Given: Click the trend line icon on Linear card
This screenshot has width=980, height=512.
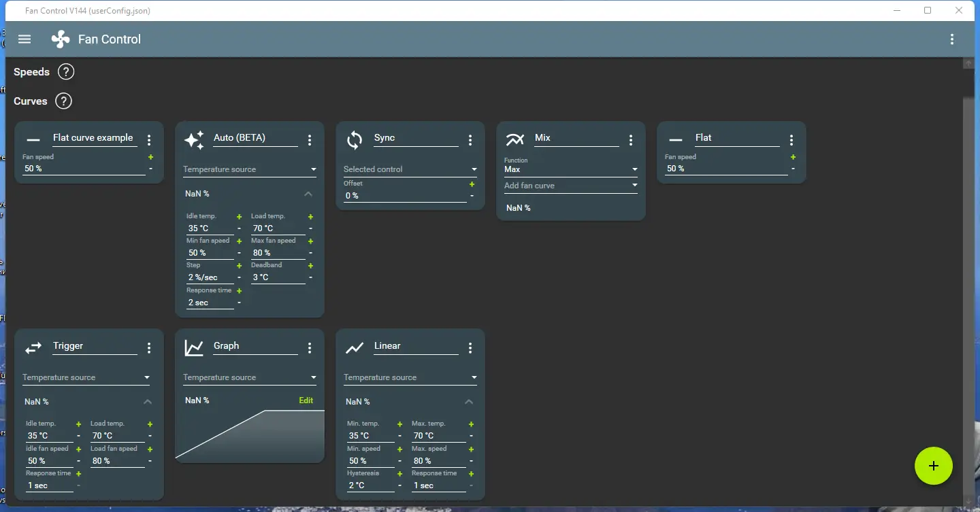Looking at the screenshot, I should (355, 348).
